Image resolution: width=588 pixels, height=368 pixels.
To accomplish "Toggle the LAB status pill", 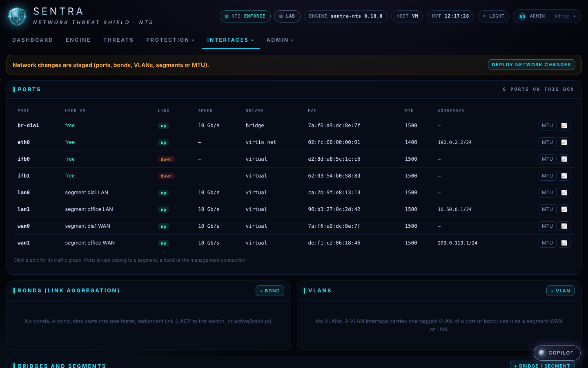I will point(287,16).
